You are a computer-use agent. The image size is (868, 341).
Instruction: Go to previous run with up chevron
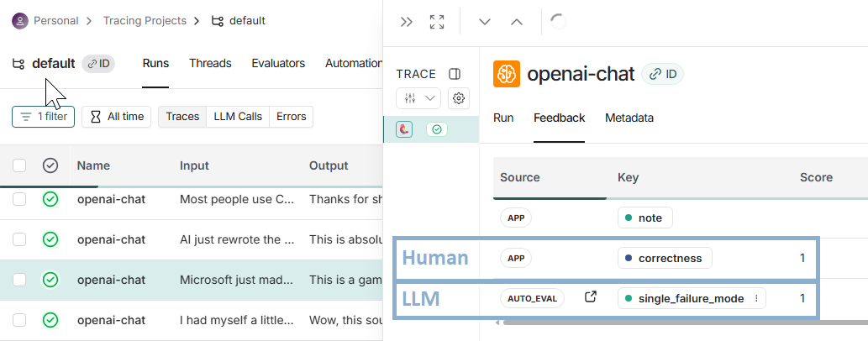click(517, 22)
